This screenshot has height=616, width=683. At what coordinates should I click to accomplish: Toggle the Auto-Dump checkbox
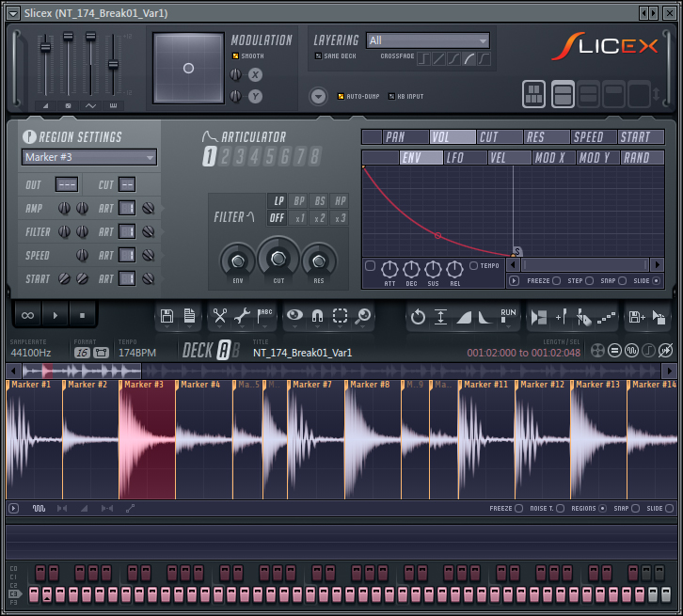click(341, 96)
